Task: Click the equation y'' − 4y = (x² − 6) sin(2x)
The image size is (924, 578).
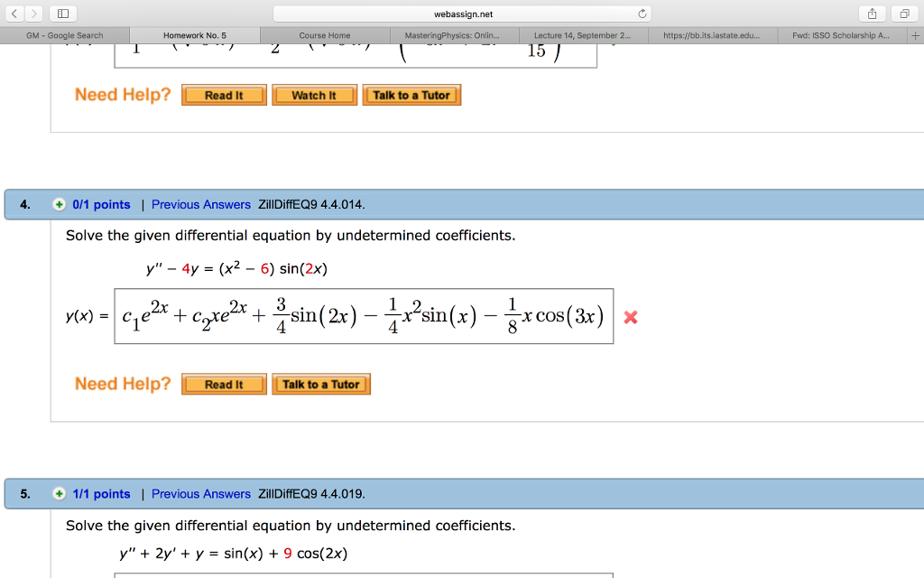Action: tap(237, 268)
